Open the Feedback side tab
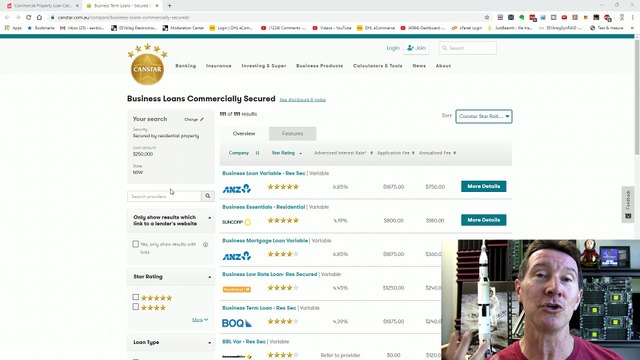This screenshot has width=640, height=360. [x=628, y=204]
